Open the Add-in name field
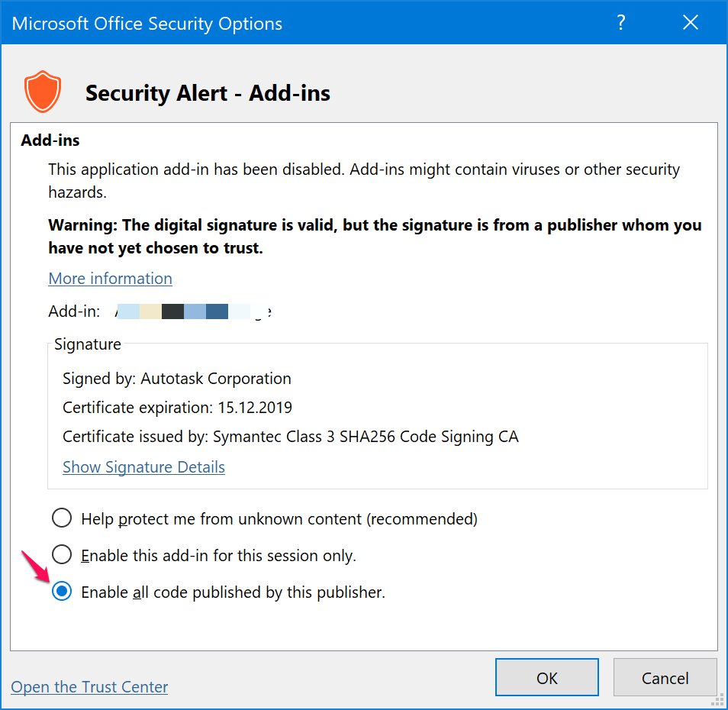 (x=191, y=311)
